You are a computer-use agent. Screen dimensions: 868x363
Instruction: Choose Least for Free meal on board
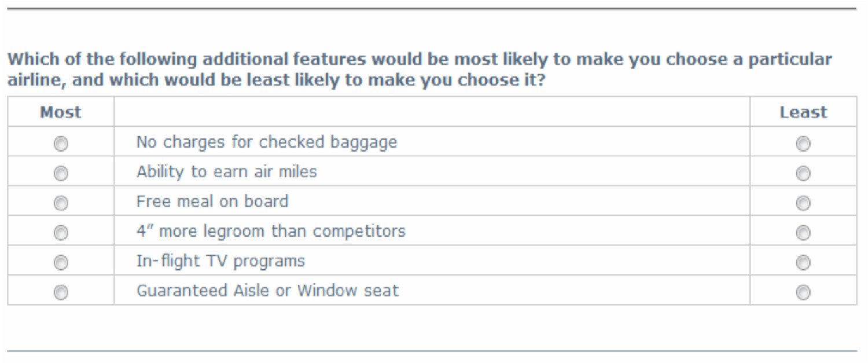click(803, 203)
